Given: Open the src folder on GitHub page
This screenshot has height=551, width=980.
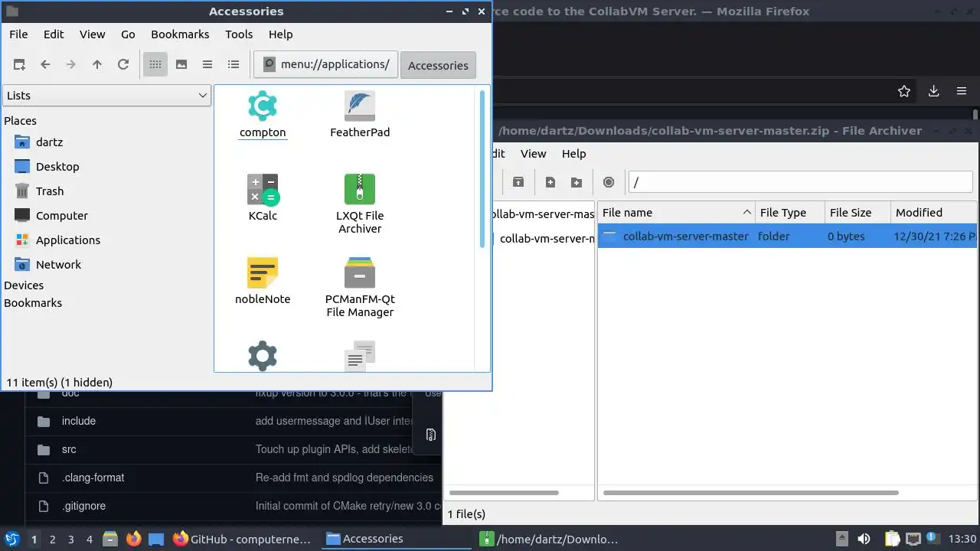Looking at the screenshot, I should (x=69, y=449).
